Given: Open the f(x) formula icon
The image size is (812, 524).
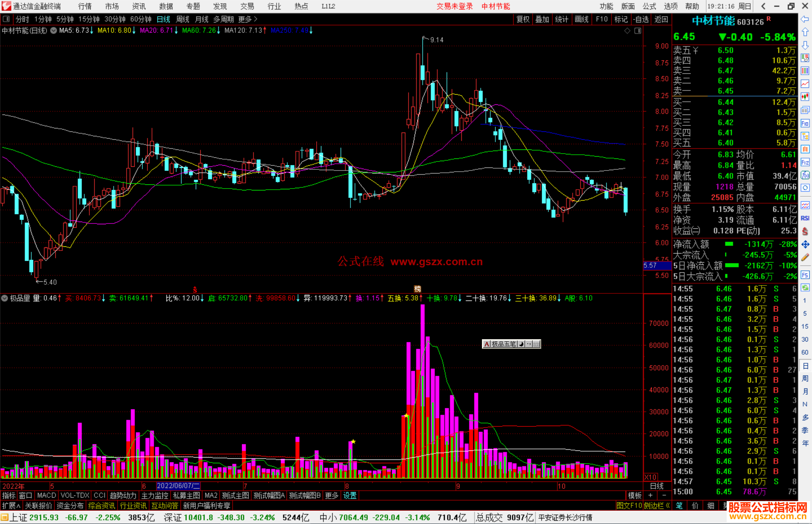Looking at the screenshot, I should tap(804, 175).
